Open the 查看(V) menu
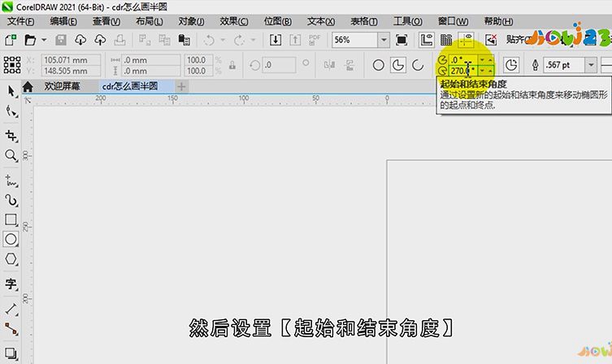612x364 pixels. 106,21
